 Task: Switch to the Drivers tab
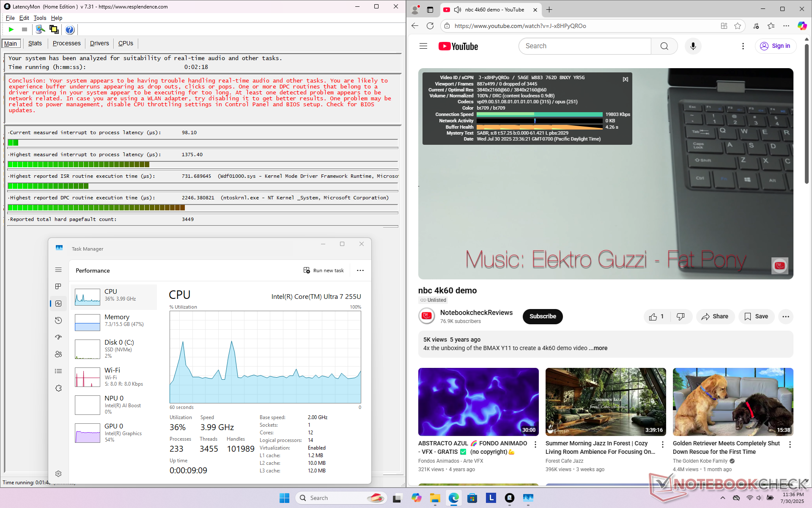point(99,43)
